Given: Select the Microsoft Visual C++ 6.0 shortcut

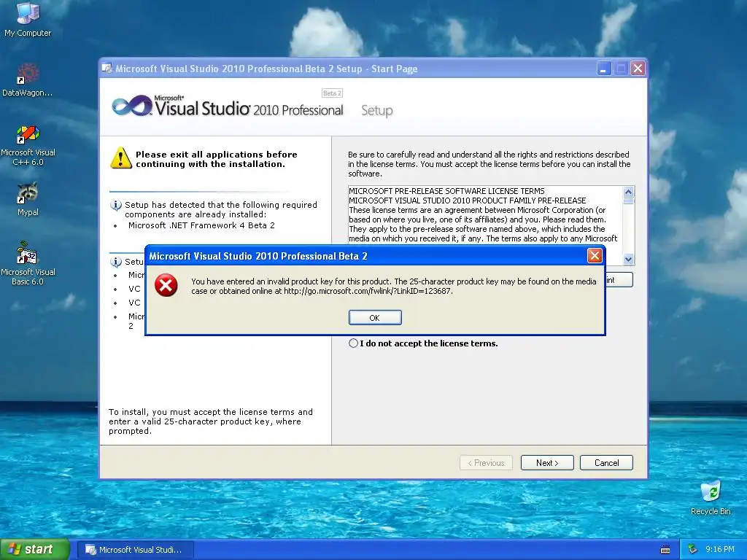Looking at the screenshot, I should coord(28,145).
